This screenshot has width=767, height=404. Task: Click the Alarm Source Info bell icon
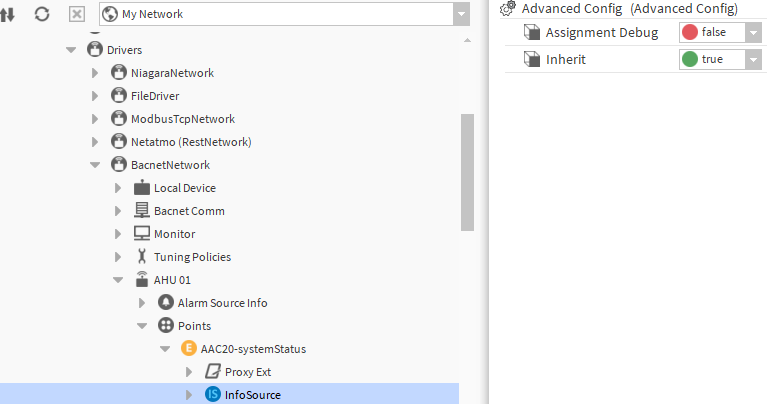(166, 302)
